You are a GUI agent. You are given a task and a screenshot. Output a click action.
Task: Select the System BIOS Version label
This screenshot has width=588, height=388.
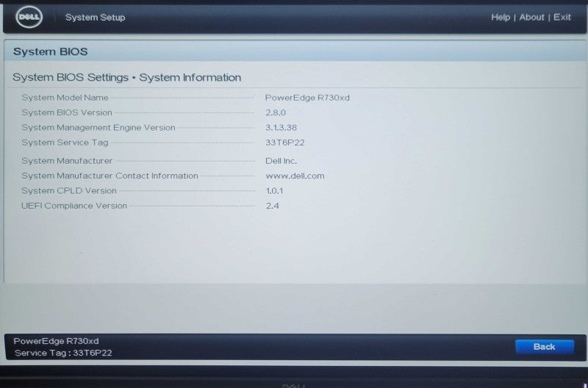pyautogui.click(x=67, y=112)
